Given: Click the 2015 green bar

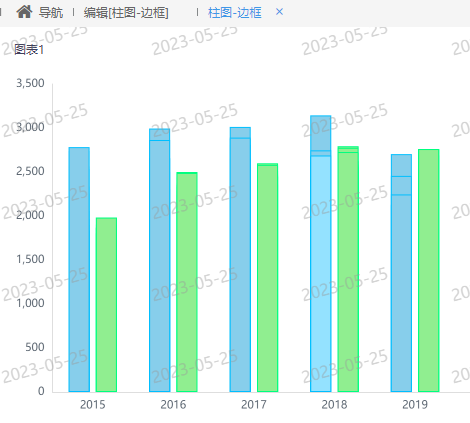Looking at the screenshot, I should click(x=106, y=305).
